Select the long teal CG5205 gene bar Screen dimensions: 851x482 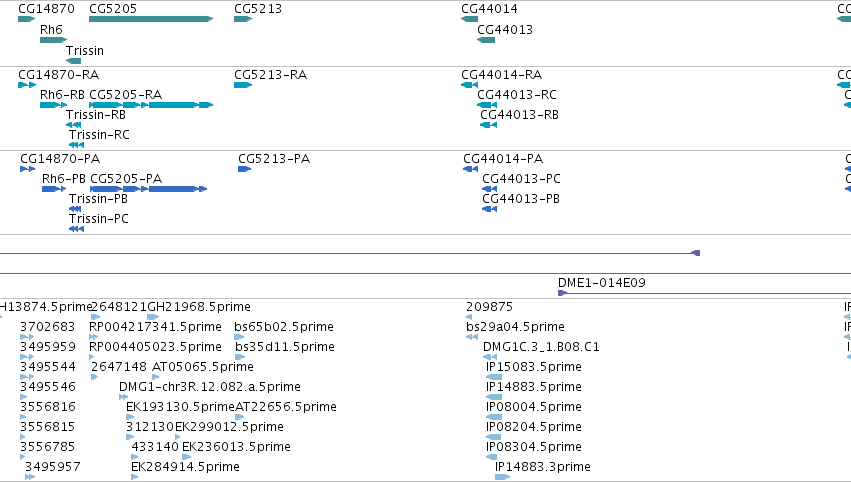point(151,19)
